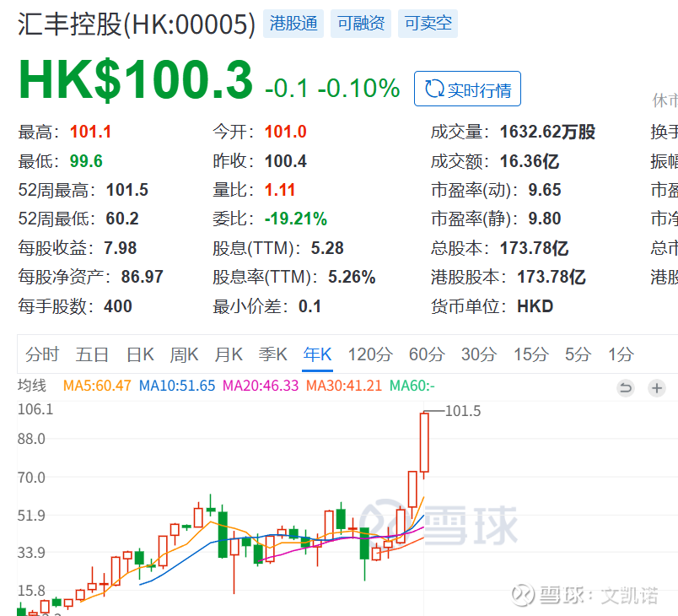
Task: Click the MA10:51.65 indicator label
Action: point(177,386)
